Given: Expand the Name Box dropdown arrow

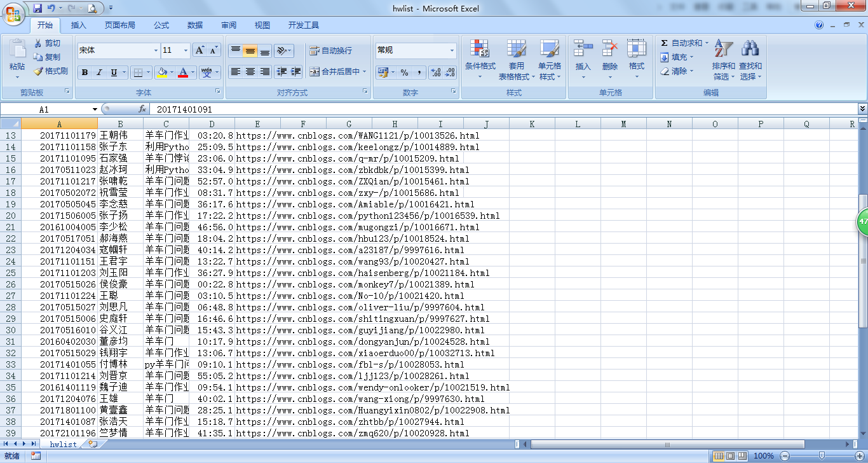Looking at the screenshot, I should [95, 109].
